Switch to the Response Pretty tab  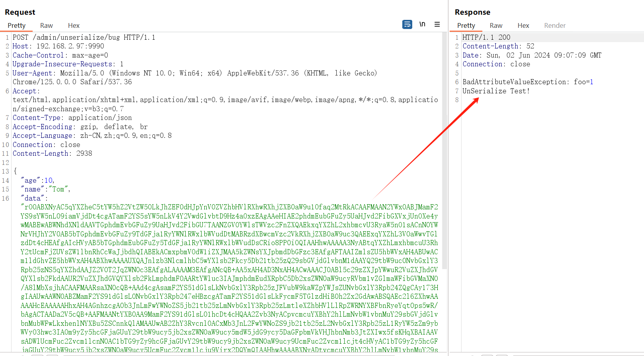(466, 25)
